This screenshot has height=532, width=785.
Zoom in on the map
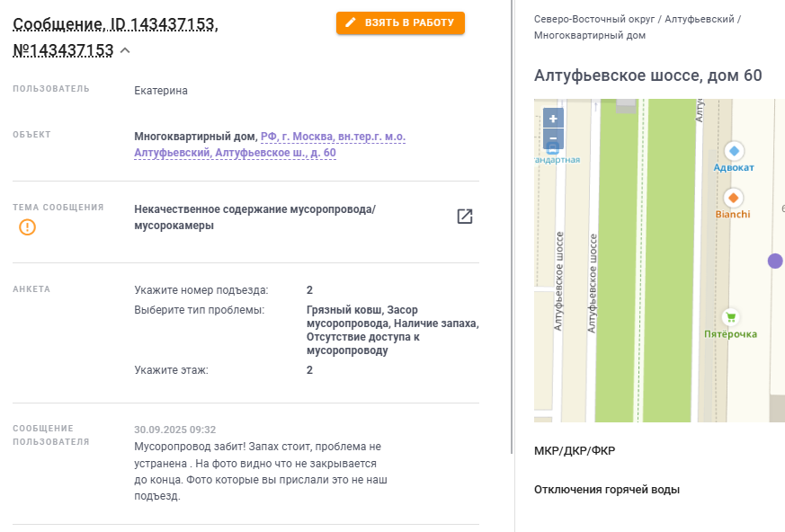click(553, 119)
